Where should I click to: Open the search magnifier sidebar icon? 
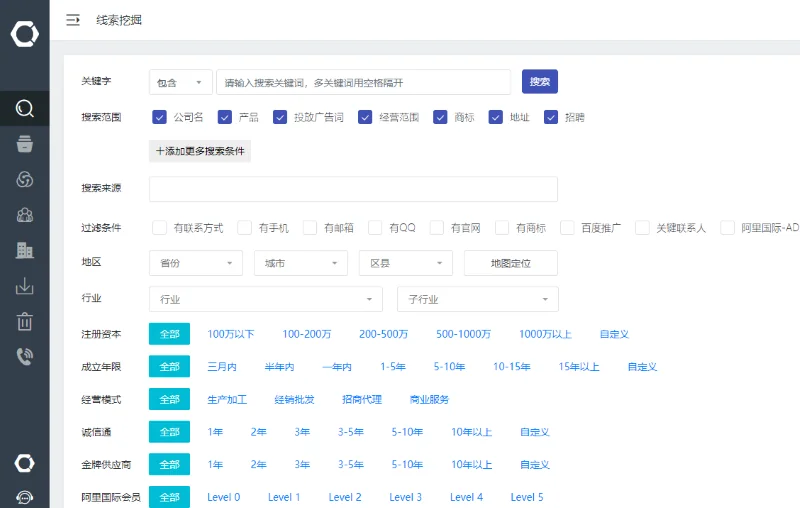24,108
